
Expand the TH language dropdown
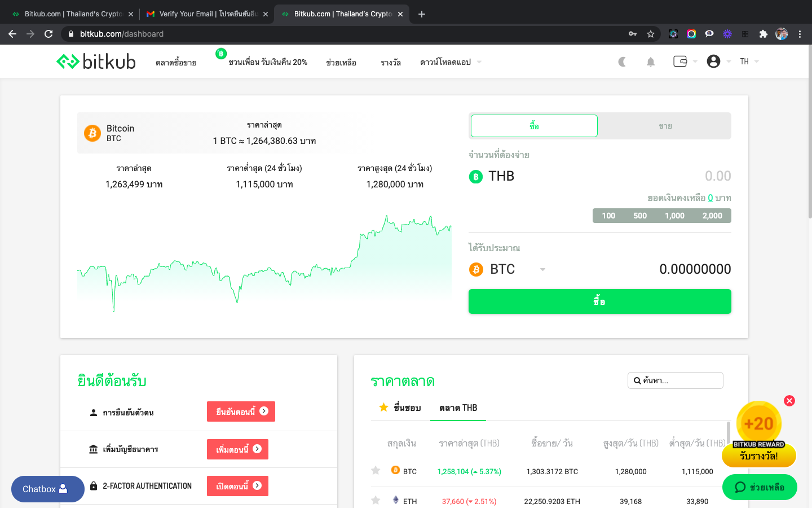click(x=749, y=62)
